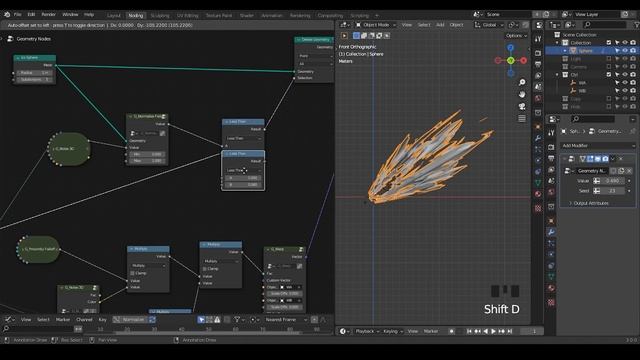Open the Render properties tab icon
This screenshot has height=360, width=640.
(551, 147)
